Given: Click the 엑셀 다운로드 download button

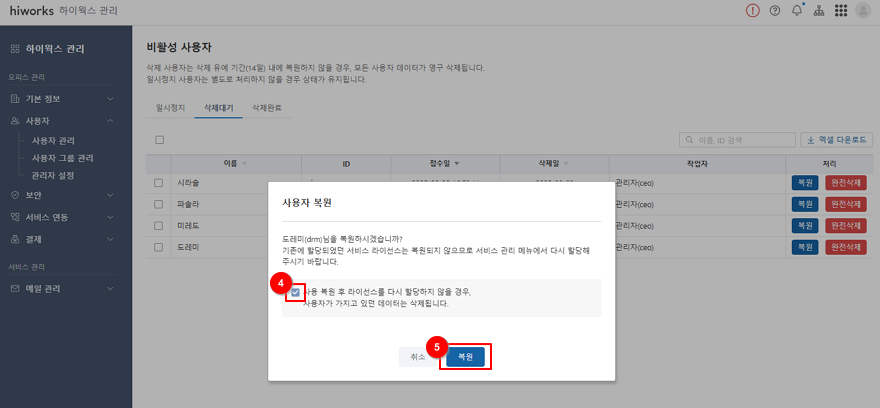Looking at the screenshot, I should pos(837,140).
